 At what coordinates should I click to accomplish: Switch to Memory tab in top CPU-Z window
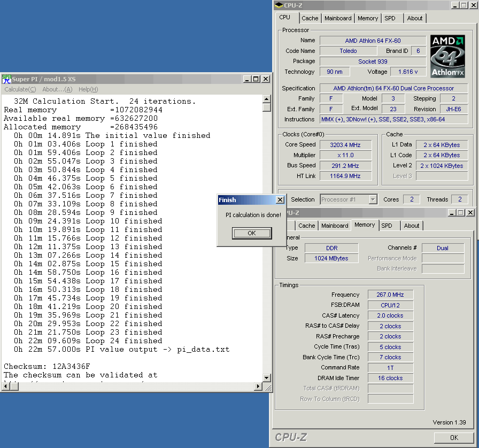(x=367, y=18)
